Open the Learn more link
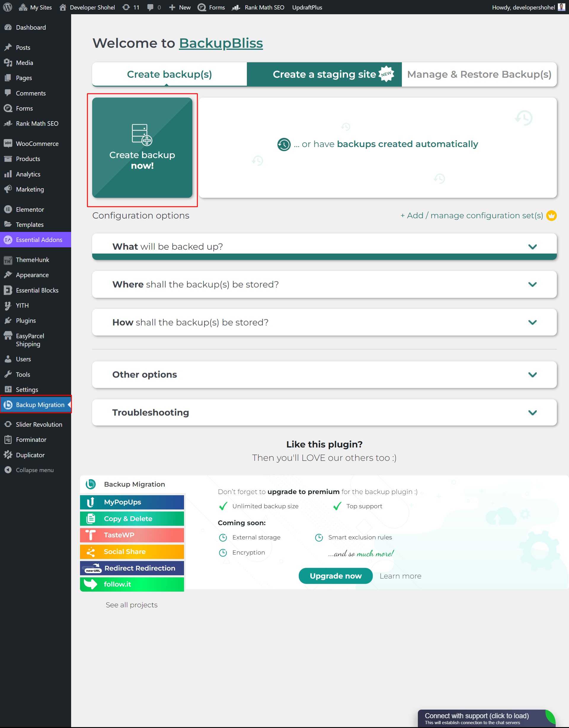The width and height of the screenshot is (569, 728). (400, 576)
